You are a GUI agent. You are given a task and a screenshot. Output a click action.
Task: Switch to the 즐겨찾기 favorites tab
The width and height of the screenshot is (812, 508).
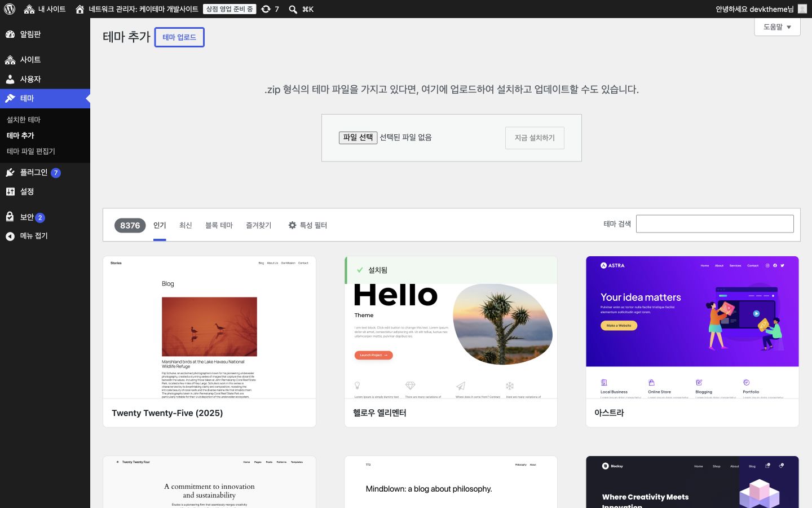point(258,225)
